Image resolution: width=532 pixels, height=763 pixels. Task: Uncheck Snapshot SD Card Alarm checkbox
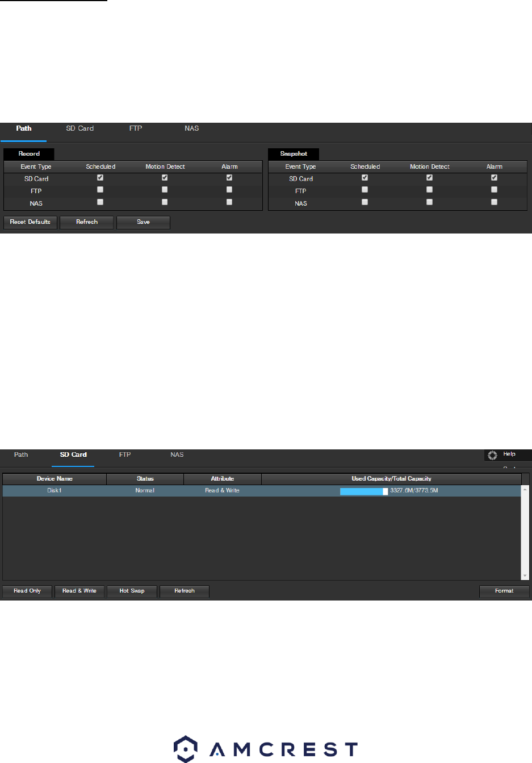(x=494, y=178)
